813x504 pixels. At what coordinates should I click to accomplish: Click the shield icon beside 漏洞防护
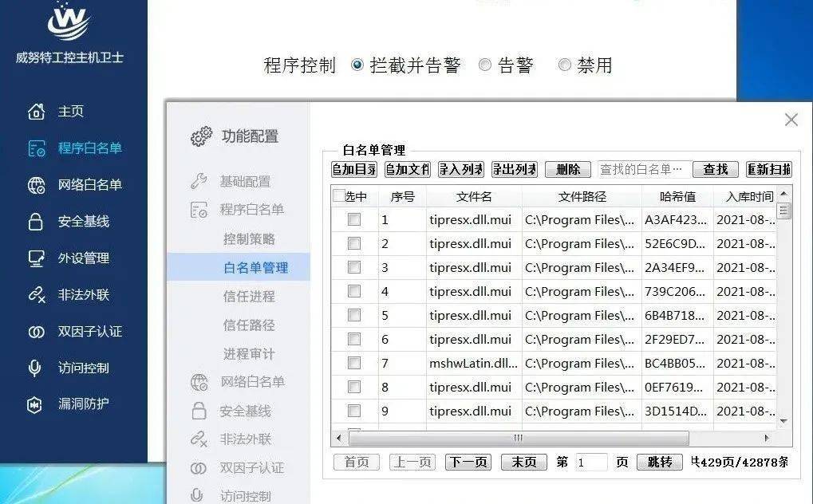pyautogui.click(x=35, y=404)
